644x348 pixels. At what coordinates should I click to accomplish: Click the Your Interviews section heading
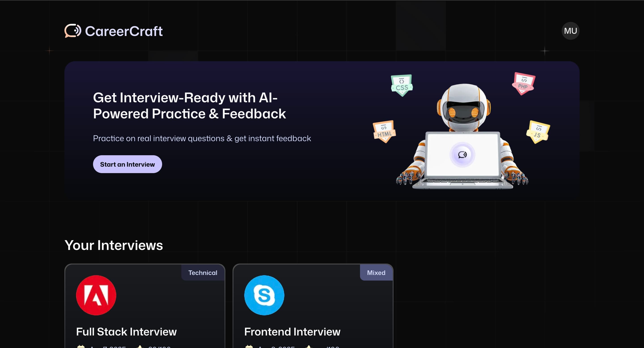(114, 245)
